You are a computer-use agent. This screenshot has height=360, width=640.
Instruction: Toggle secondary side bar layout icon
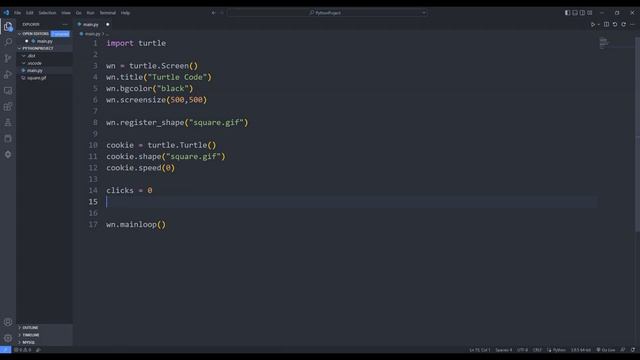582,13
